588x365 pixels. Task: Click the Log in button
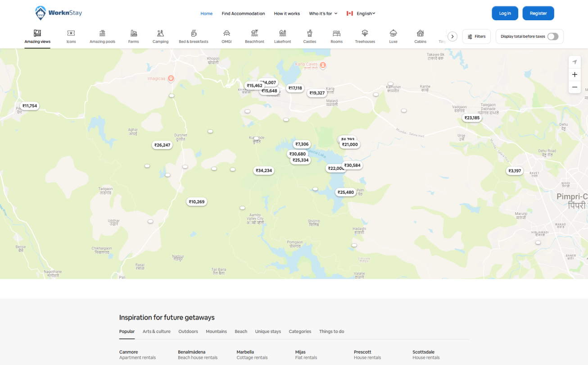505,14
